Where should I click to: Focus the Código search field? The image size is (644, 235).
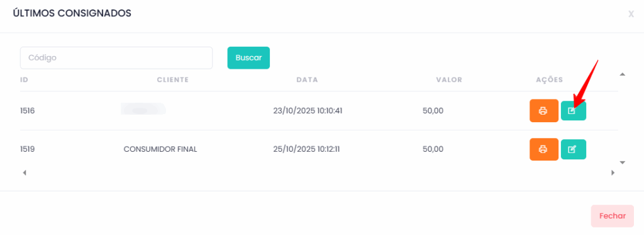pyautogui.click(x=116, y=57)
